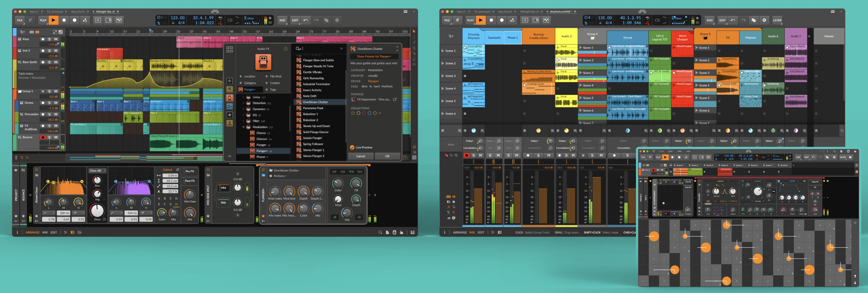This screenshot has height=293, width=868.
Task: Launch Scene 1 in the AnotherLevelMIX scene list
Action: pos(443,51)
